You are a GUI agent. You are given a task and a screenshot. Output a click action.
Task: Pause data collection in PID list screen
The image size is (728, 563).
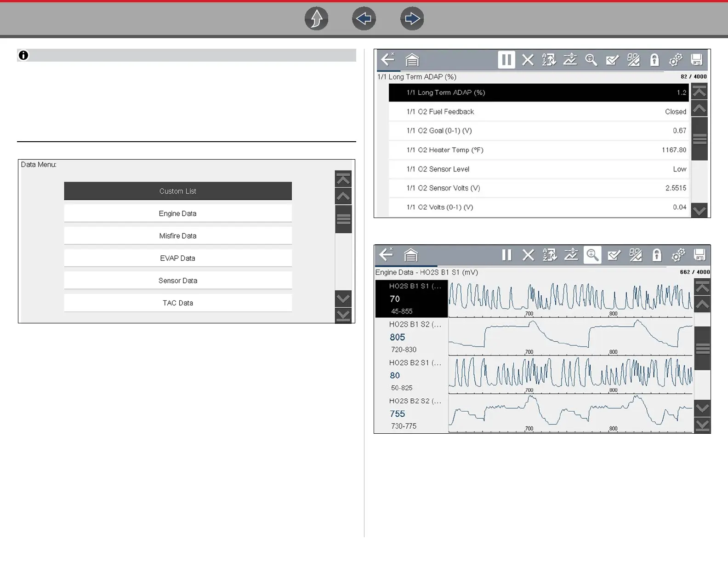506,60
